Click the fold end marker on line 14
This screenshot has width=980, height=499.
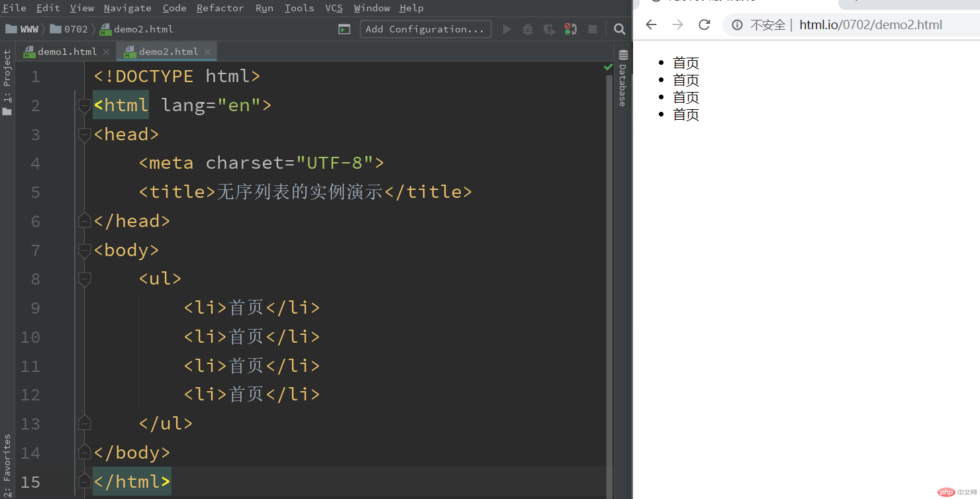(x=84, y=452)
